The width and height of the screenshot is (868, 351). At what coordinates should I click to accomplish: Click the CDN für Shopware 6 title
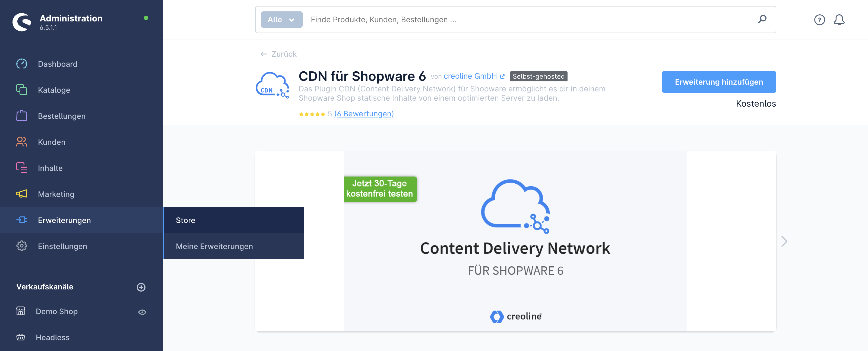(x=362, y=76)
